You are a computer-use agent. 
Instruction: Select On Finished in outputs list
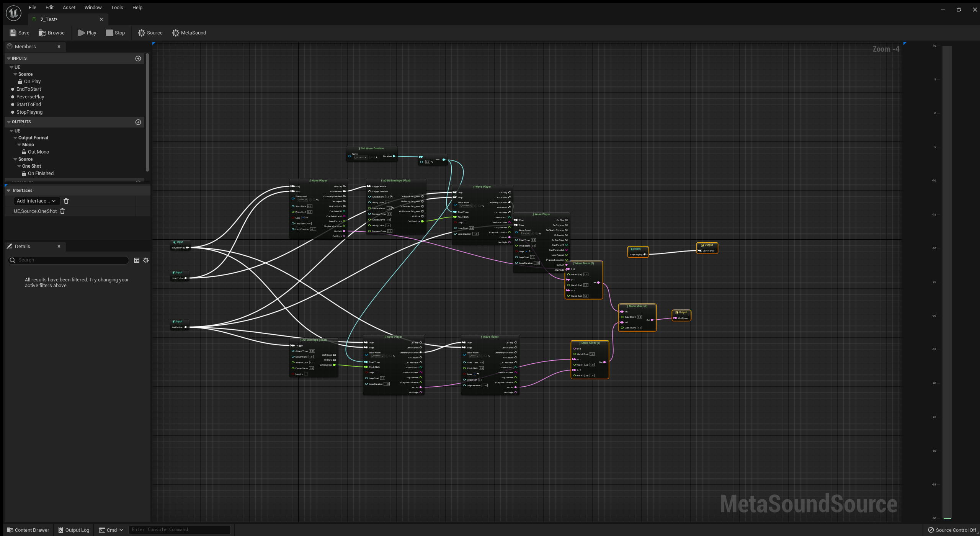pyautogui.click(x=41, y=173)
